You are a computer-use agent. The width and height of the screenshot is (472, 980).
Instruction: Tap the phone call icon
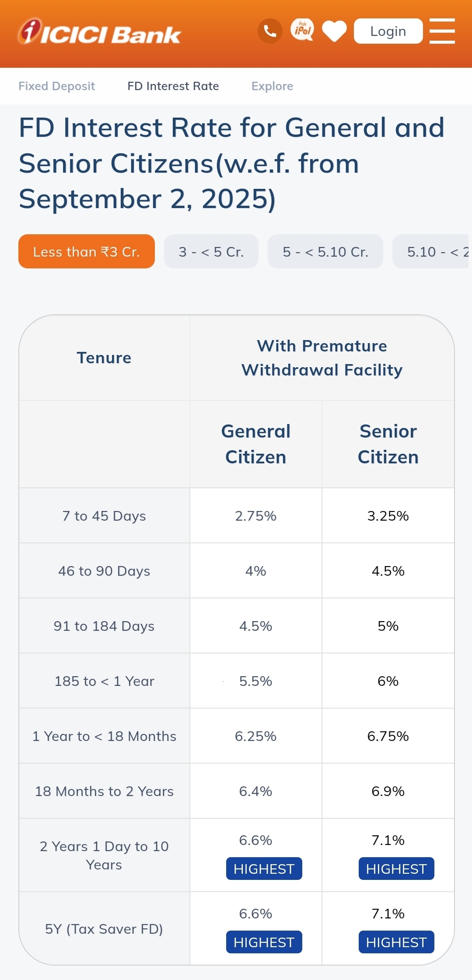point(270,31)
